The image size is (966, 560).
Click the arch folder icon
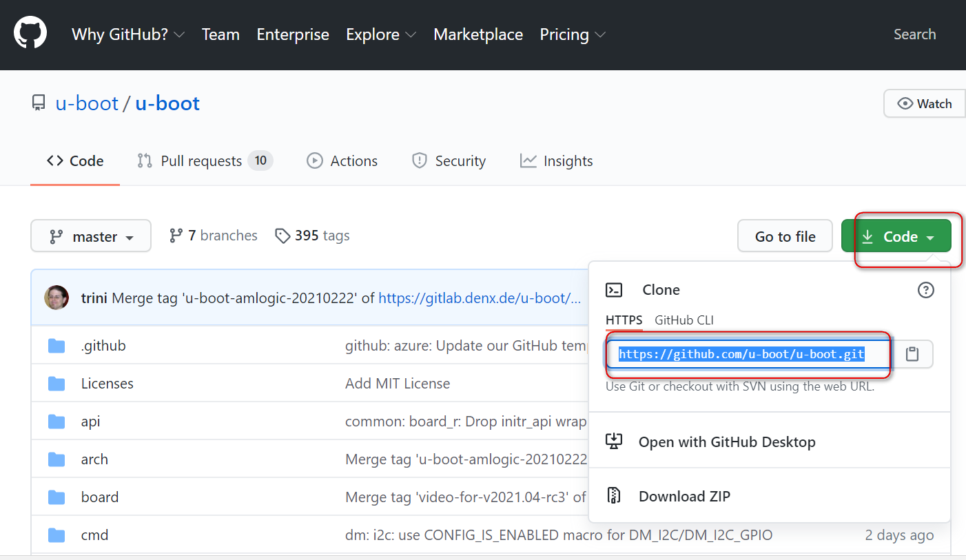56,459
